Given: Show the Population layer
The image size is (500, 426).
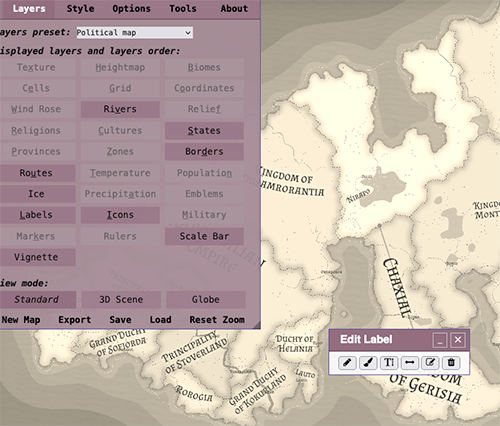Looking at the screenshot, I should point(204,173).
